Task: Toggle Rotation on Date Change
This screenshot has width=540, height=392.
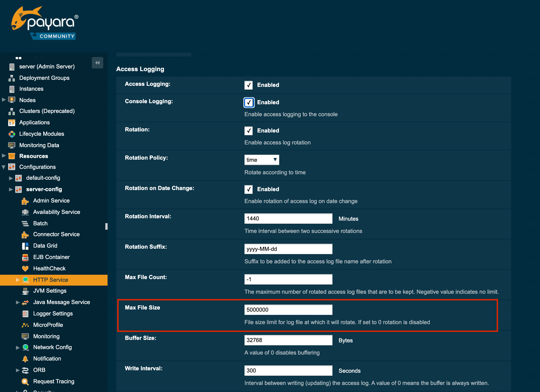Action: point(248,189)
